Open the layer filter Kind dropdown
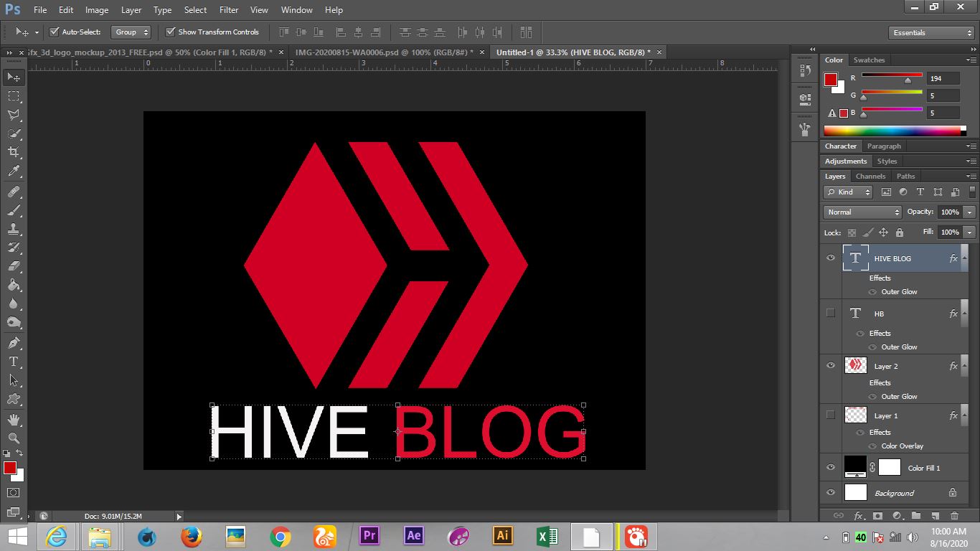980x551 pixels. coord(848,192)
